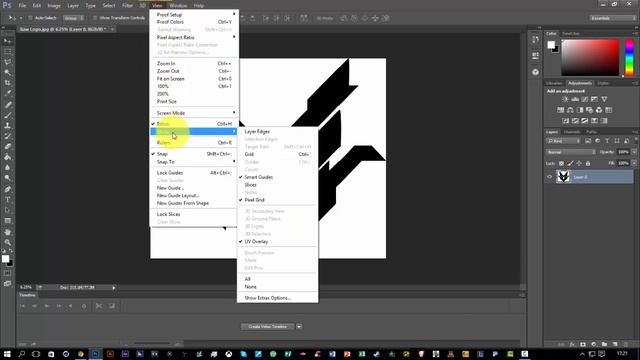Add Color Balance adjustment icon
640x360 pixels.
click(x=570, y=110)
